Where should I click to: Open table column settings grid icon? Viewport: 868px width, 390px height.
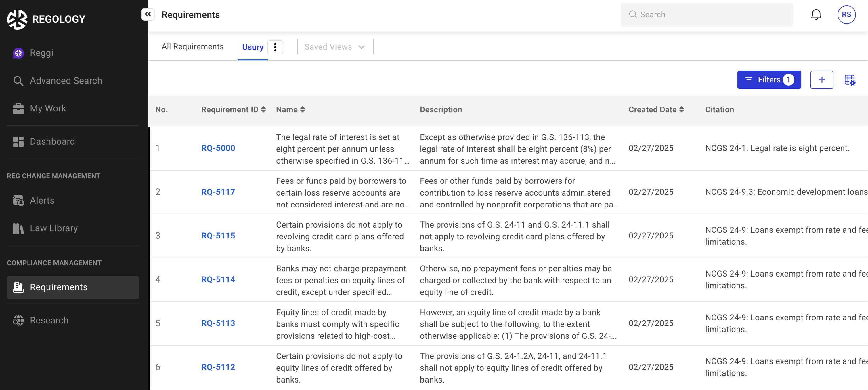[850, 80]
